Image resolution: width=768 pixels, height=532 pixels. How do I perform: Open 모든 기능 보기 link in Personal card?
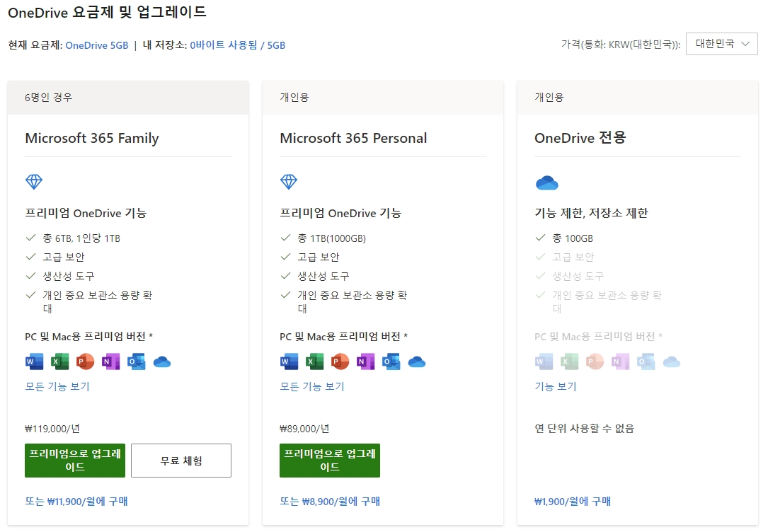tap(312, 387)
